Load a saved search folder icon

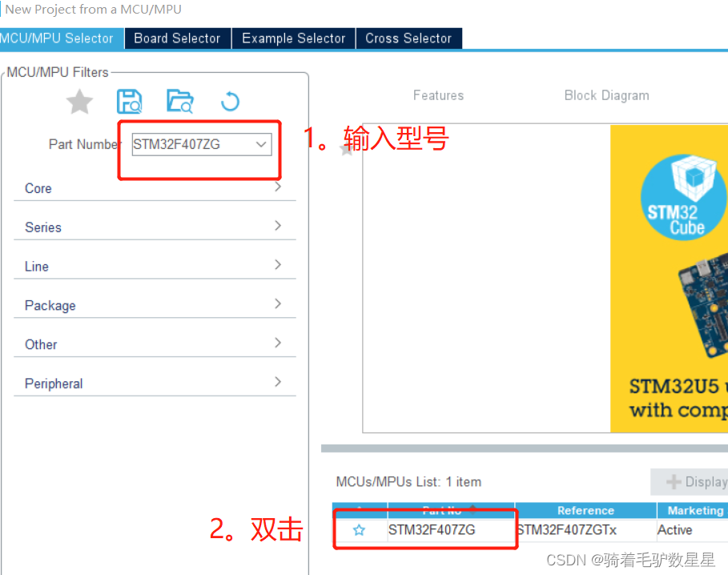pyautogui.click(x=179, y=101)
